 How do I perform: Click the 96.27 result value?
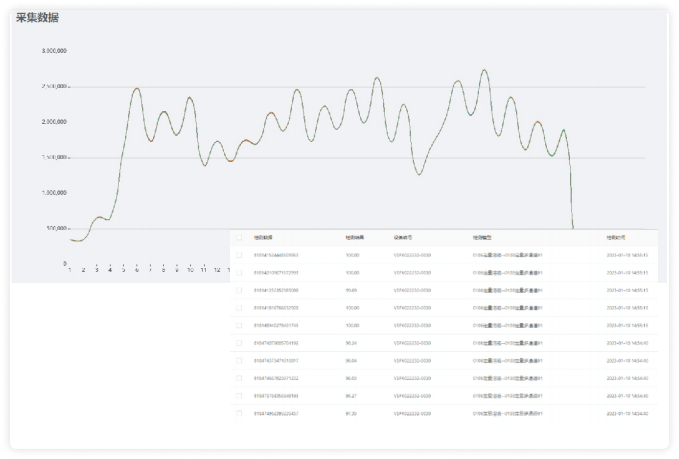352,395
